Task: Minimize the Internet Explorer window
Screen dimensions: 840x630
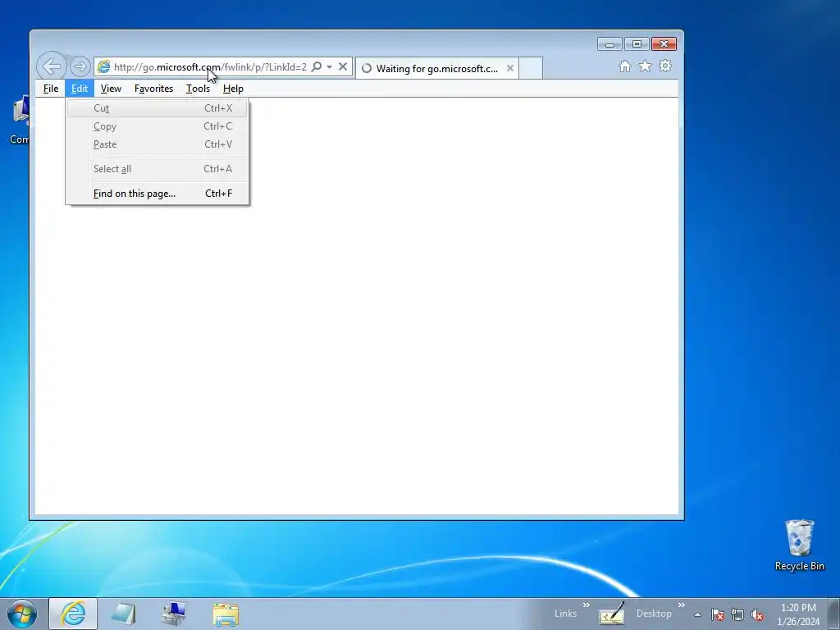Action: click(x=609, y=44)
